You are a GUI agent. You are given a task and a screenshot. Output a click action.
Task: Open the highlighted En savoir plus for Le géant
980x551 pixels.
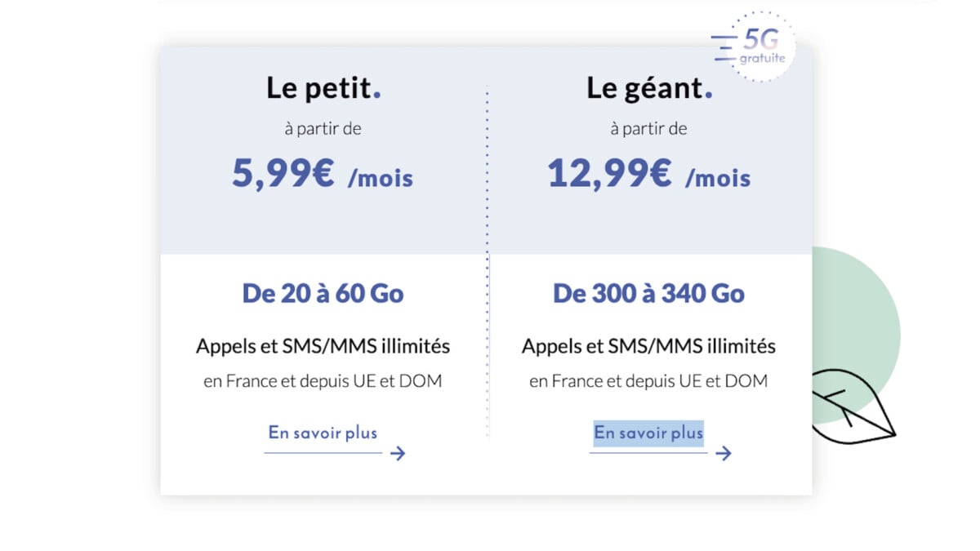pyautogui.click(x=648, y=433)
